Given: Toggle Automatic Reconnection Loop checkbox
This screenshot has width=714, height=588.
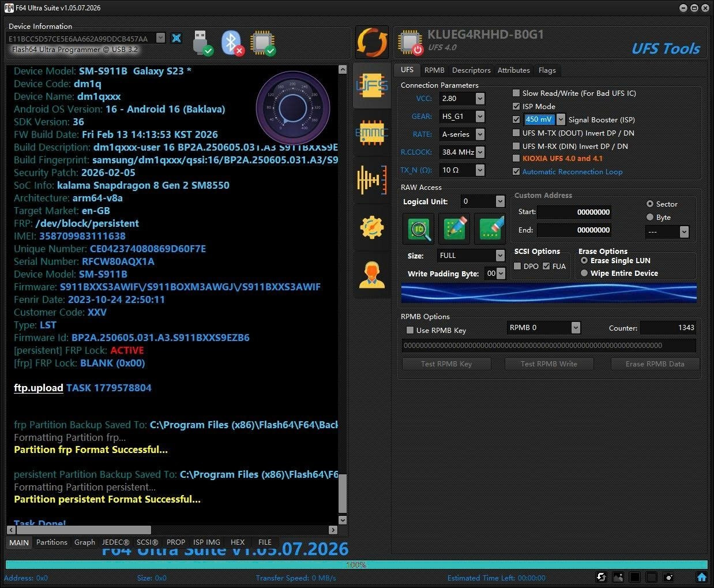Looking at the screenshot, I should pyautogui.click(x=516, y=171).
